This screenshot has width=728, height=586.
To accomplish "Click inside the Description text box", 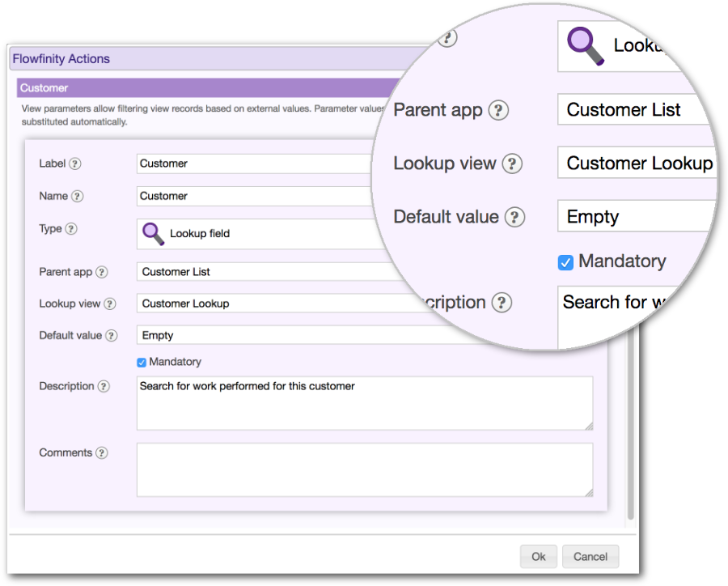I will [364, 403].
